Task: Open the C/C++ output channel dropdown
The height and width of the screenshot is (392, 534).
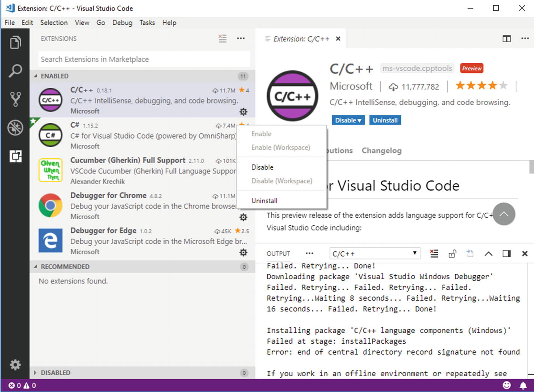Action: click(x=375, y=253)
